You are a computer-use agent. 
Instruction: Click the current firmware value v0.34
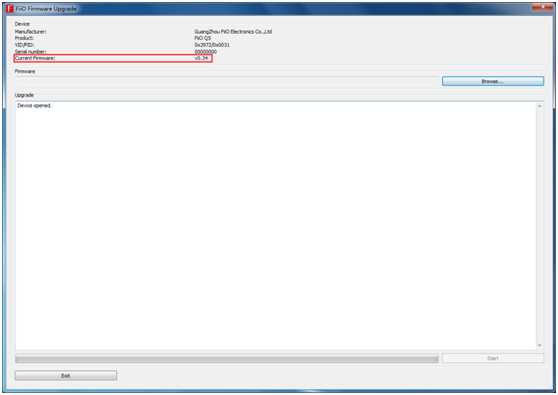(x=201, y=58)
